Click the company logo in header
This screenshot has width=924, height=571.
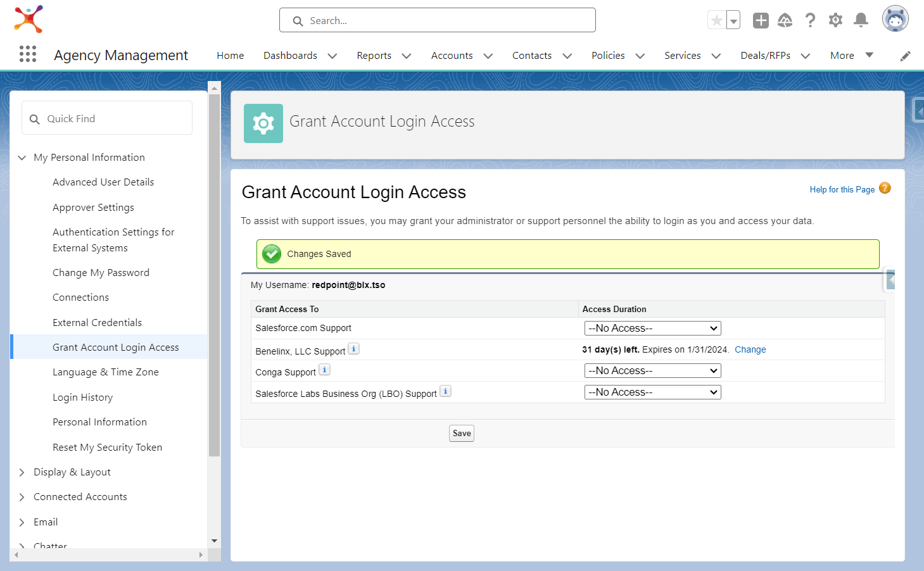28,19
